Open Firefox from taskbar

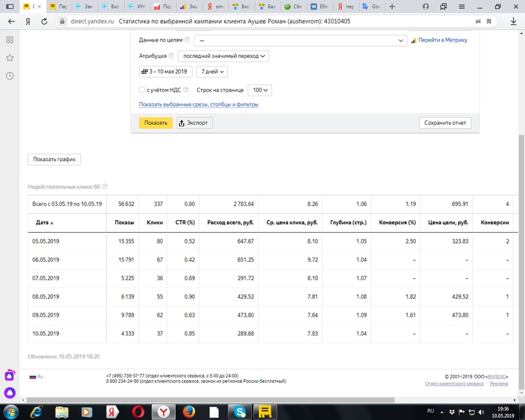point(189,412)
